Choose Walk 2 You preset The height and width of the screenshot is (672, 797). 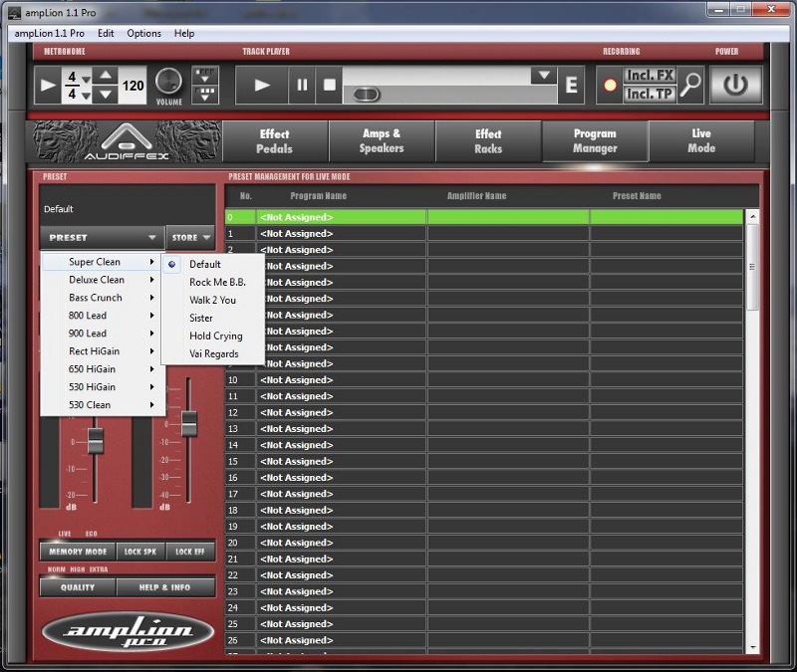tap(213, 300)
